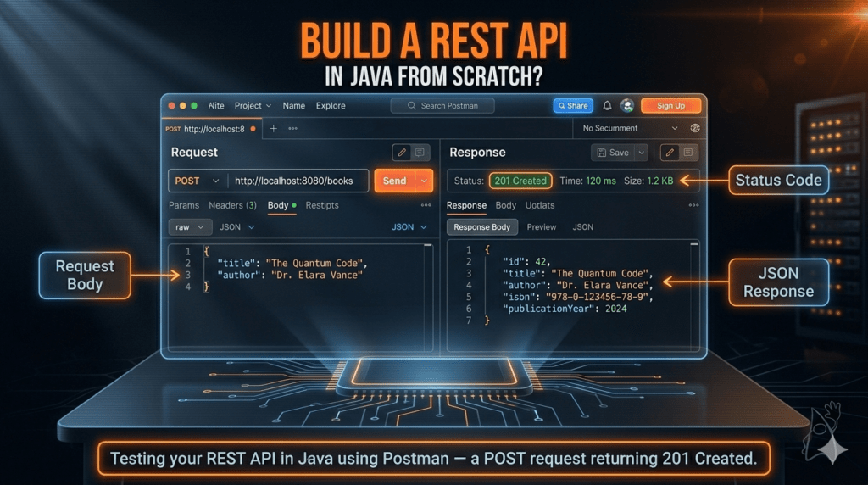Switch to the Neaders (3) tab

point(232,205)
